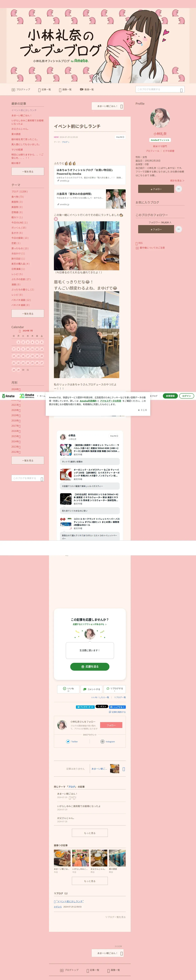Viewport: 196px width, 980px height.
Task: Open the ZAO SODA 炭酸水 product item
Action: point(90,450)
